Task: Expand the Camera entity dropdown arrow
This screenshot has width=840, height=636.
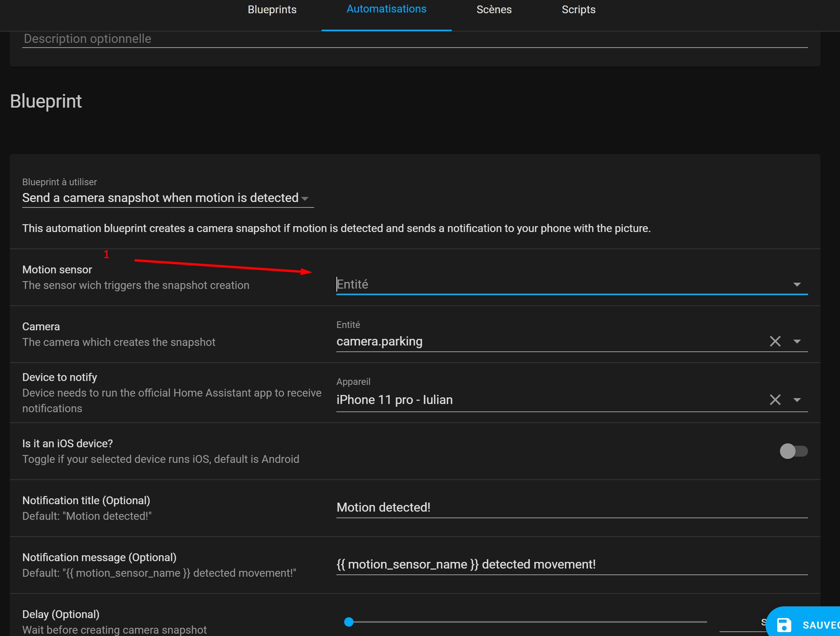Action: coord(797,342)
